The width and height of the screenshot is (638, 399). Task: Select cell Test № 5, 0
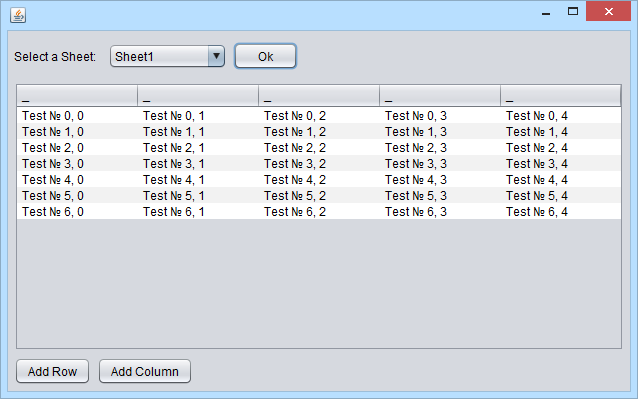click(x=77, y=195)
